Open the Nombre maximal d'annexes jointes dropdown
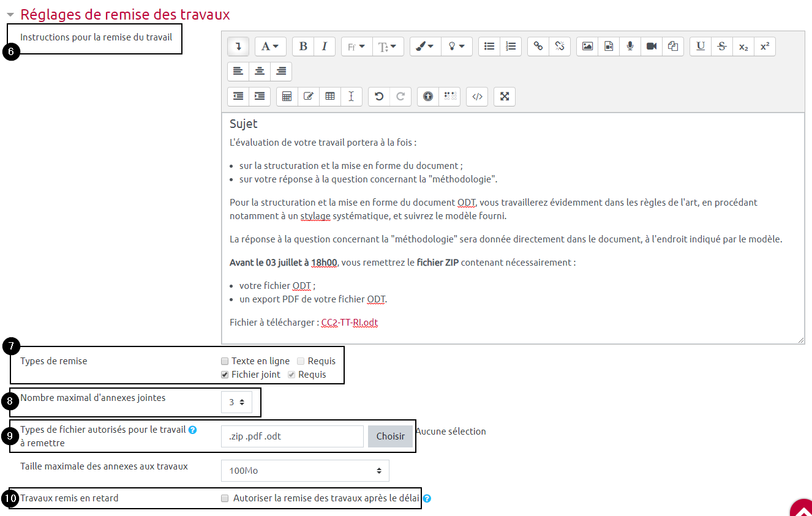This screenshot has width=812, height=516. [236, 402]
